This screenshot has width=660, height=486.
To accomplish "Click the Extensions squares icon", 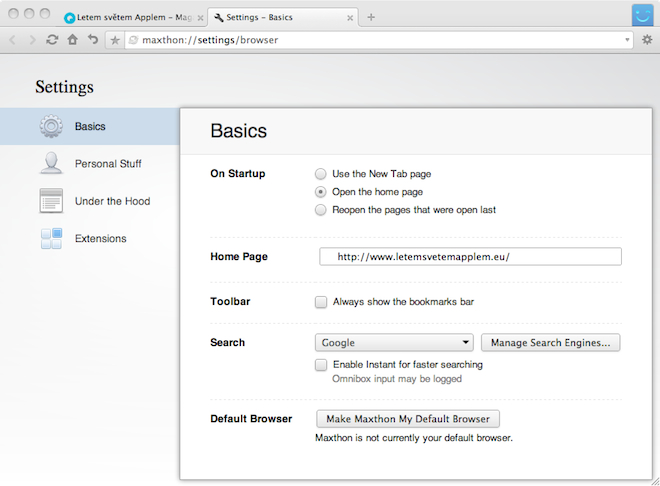I will tap(51, 238).
